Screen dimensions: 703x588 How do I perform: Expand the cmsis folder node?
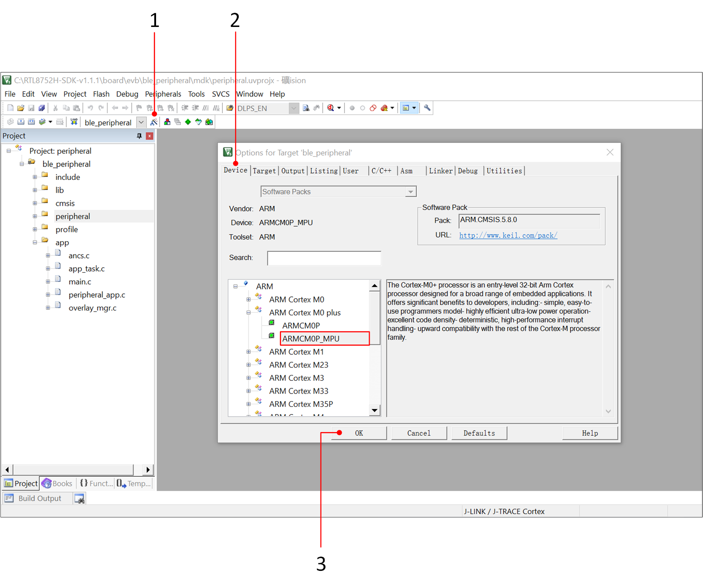click(35, 203)
